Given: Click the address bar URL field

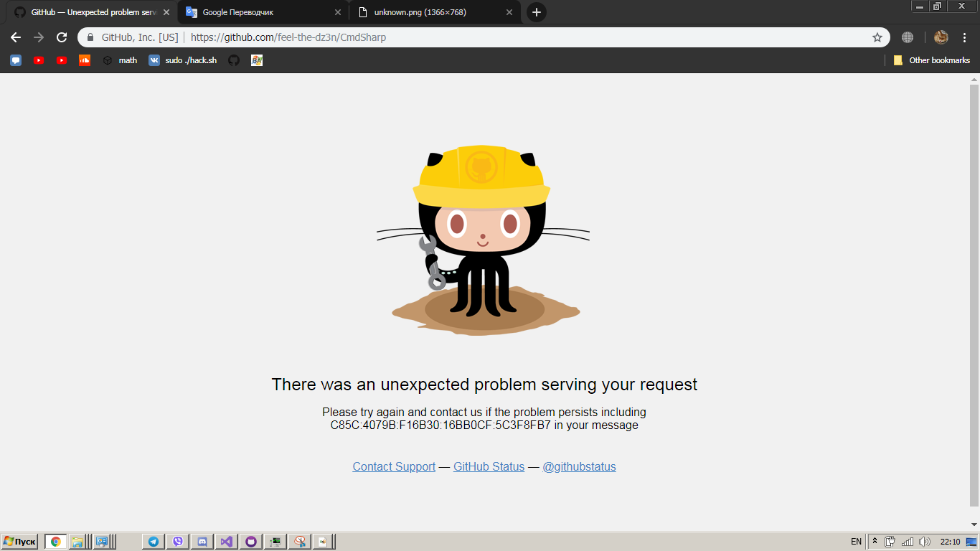Looking at the screenshot, I should [484, 37].
